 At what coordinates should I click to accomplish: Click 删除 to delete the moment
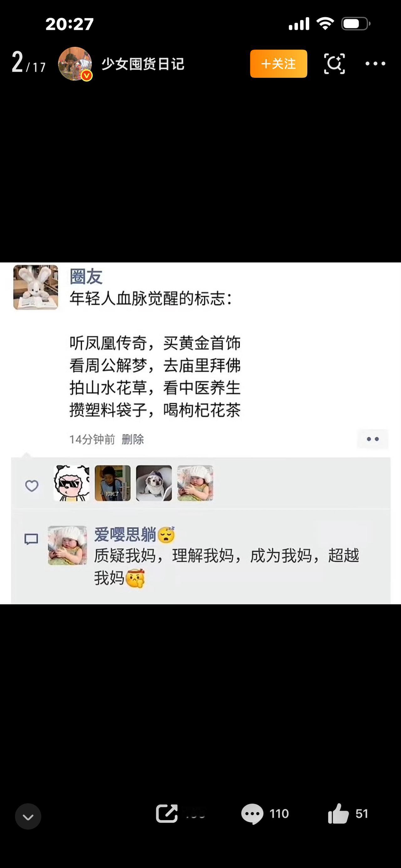coord(133,439)
